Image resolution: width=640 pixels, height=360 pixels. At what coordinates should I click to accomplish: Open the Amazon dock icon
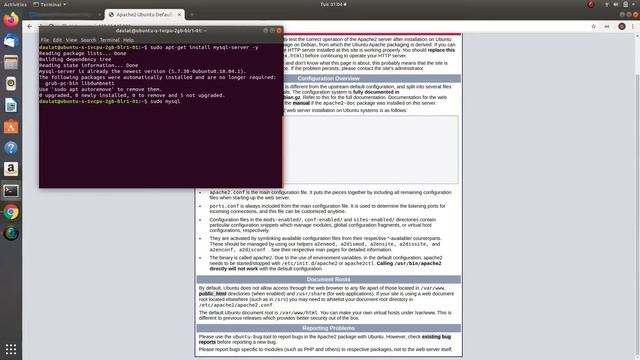coord(11,169)
